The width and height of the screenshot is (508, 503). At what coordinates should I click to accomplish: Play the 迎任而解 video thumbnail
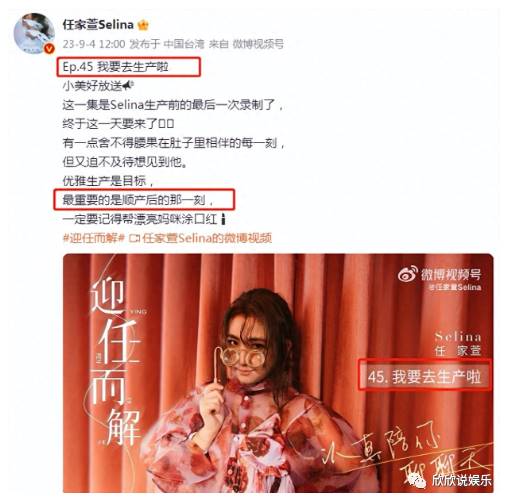point(278,373)
